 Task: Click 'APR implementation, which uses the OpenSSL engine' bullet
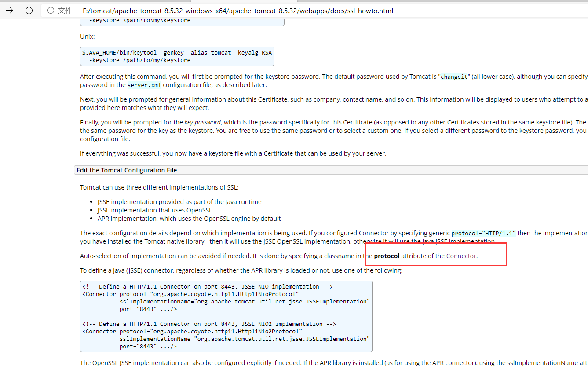click(x=189, y=219)
